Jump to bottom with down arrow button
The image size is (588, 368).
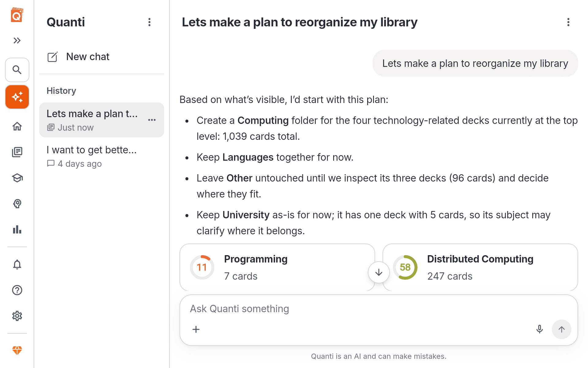[379, 272]
